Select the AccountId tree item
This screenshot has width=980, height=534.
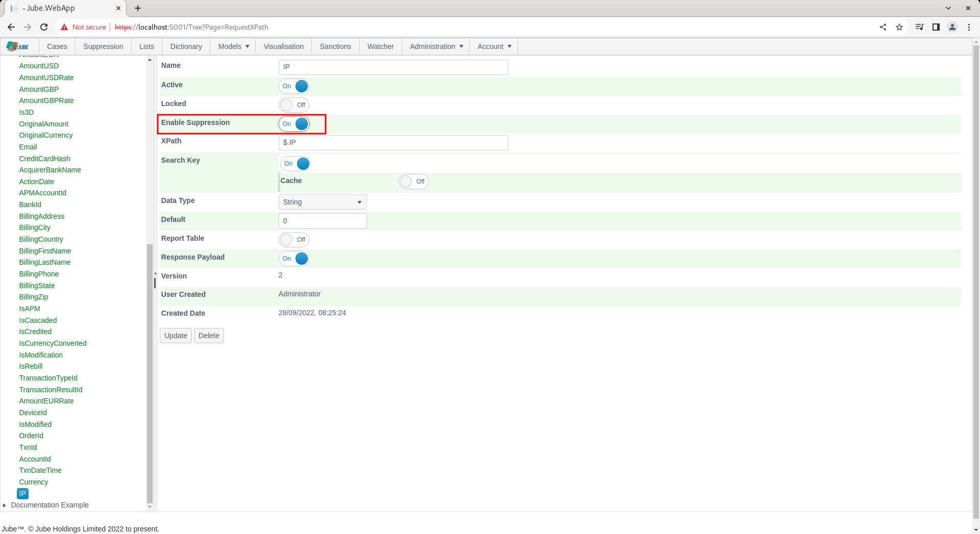coord(35,459)
